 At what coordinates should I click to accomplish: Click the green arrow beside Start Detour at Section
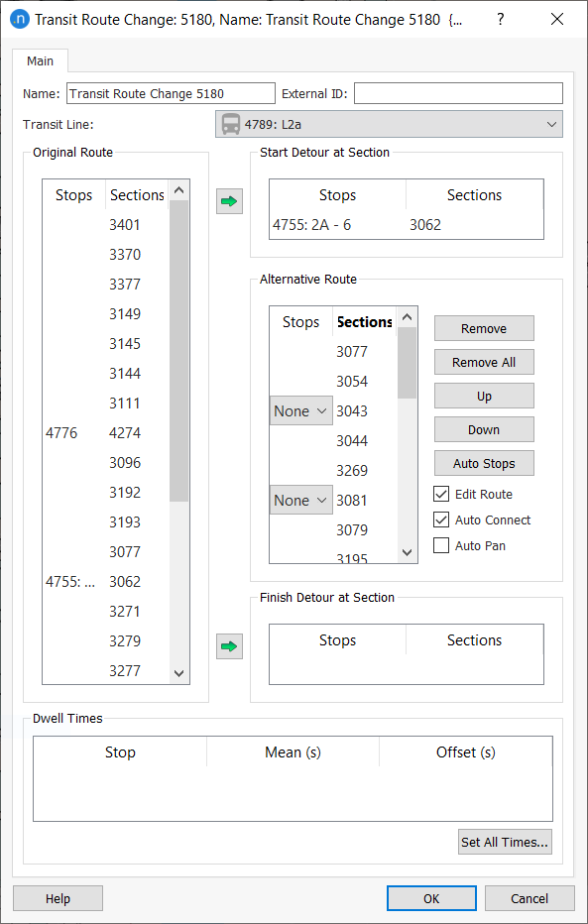point(229,201)
